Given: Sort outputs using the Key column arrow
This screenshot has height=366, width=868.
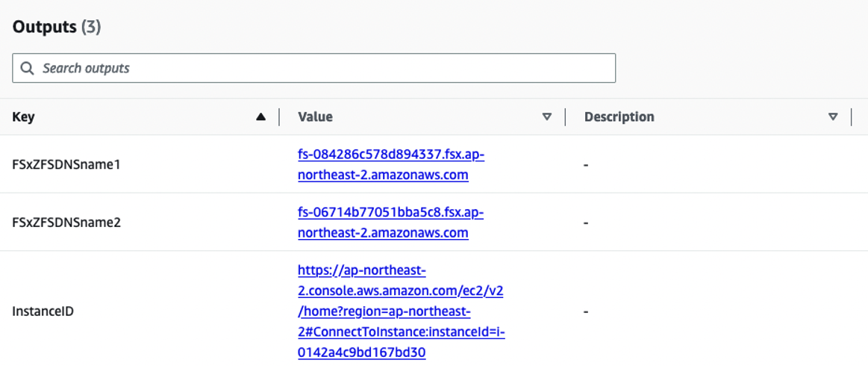Looking at the screenshot, I should [260, 117].
